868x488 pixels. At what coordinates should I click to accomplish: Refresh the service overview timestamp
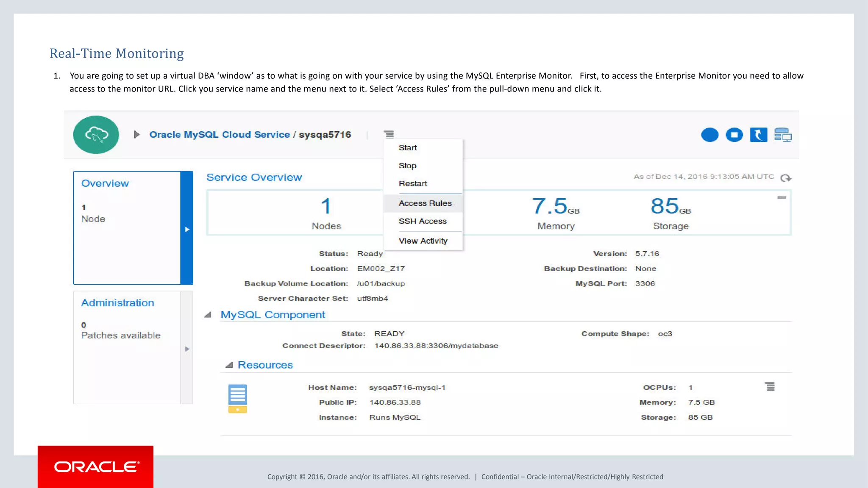pos(786,178)
